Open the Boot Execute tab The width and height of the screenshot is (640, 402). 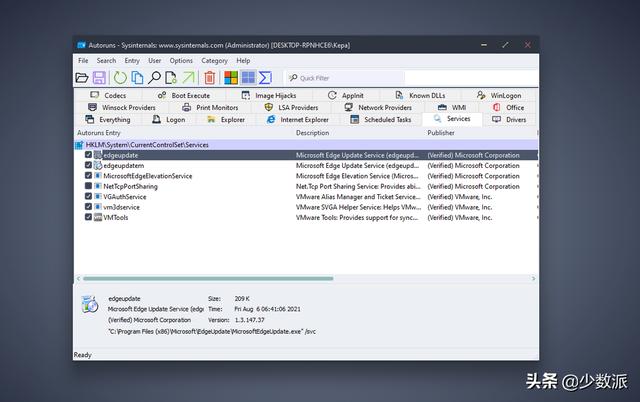184,95
